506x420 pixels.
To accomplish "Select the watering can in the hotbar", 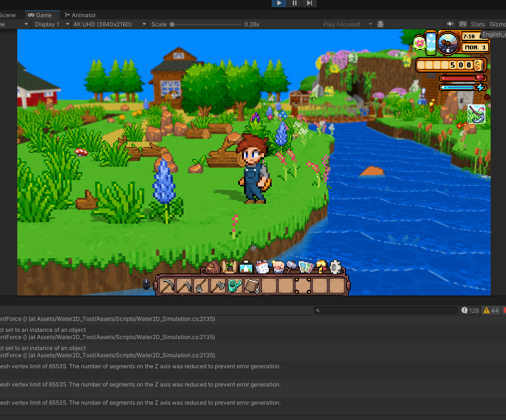I will pyautogui.click(x=234, y=285).
